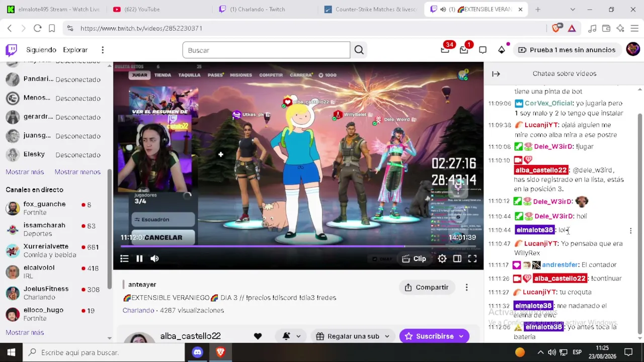Open Windows Start menu
Image resolution: width=644 pixels, height=362 pixels.
point(11,352)
